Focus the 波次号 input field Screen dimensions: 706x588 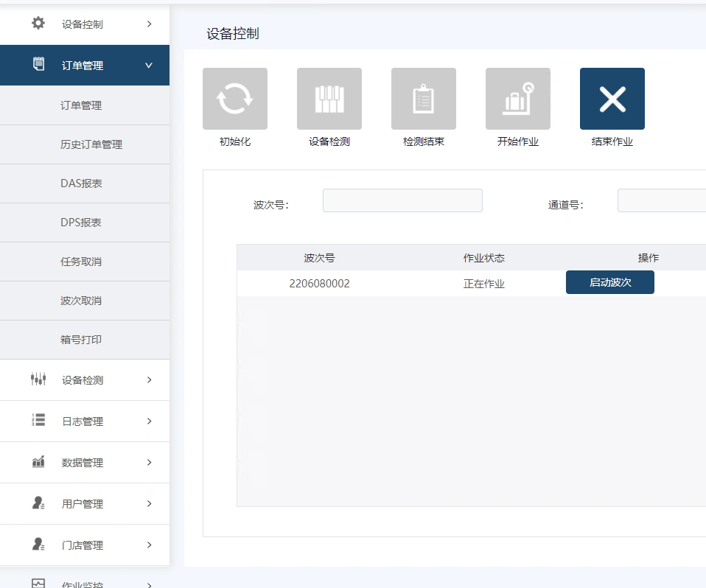pyautogui.click(x=402, y=200)
